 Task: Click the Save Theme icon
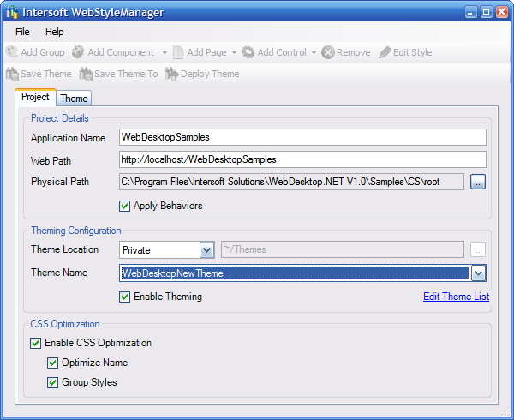click(x=12, y=74)
